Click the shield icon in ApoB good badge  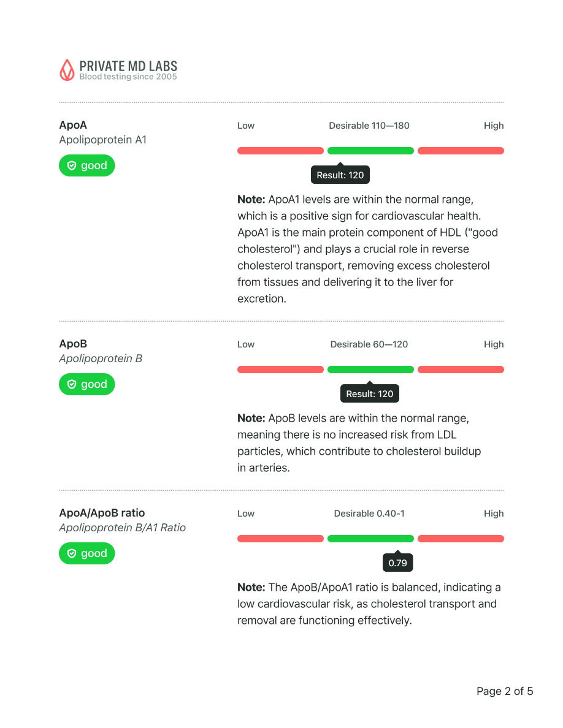[72, 384]
